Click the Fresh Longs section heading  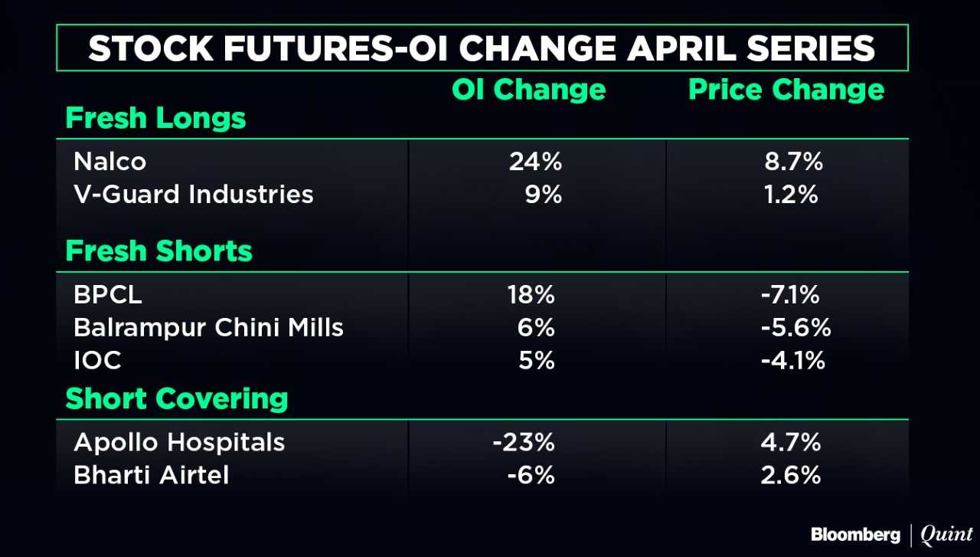coord(155,119)
